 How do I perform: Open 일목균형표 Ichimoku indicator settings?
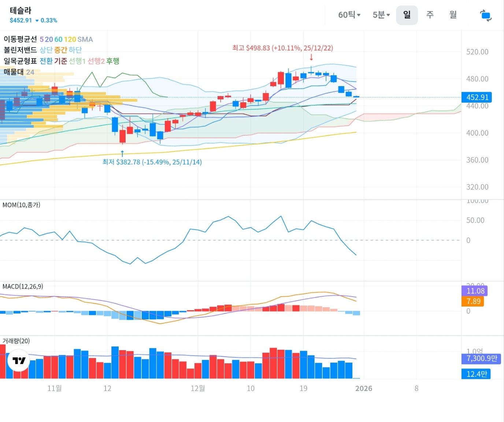[20, 61]
